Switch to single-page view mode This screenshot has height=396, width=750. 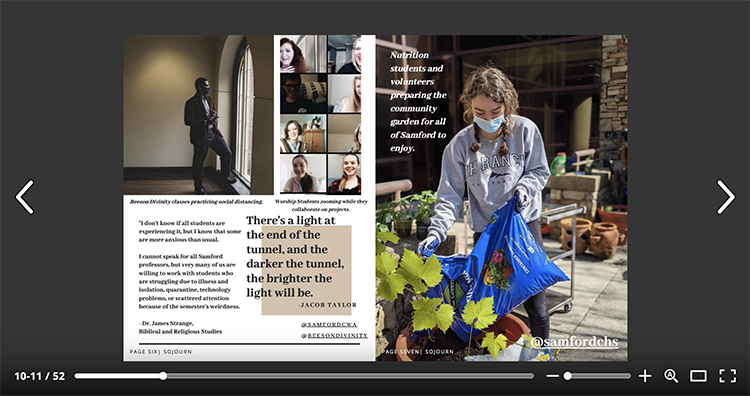698,376
